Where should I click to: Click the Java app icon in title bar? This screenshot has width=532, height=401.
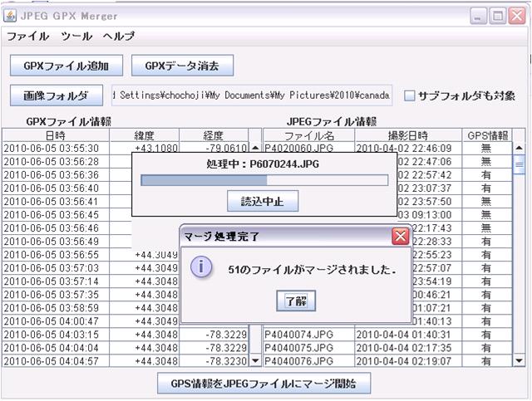[10, 16]
